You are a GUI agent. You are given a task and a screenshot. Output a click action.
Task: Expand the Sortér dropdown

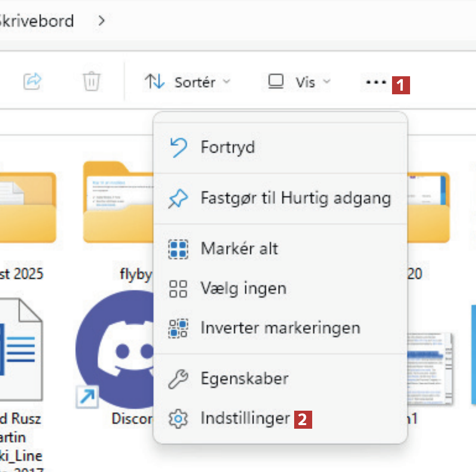tap(188, 82)
